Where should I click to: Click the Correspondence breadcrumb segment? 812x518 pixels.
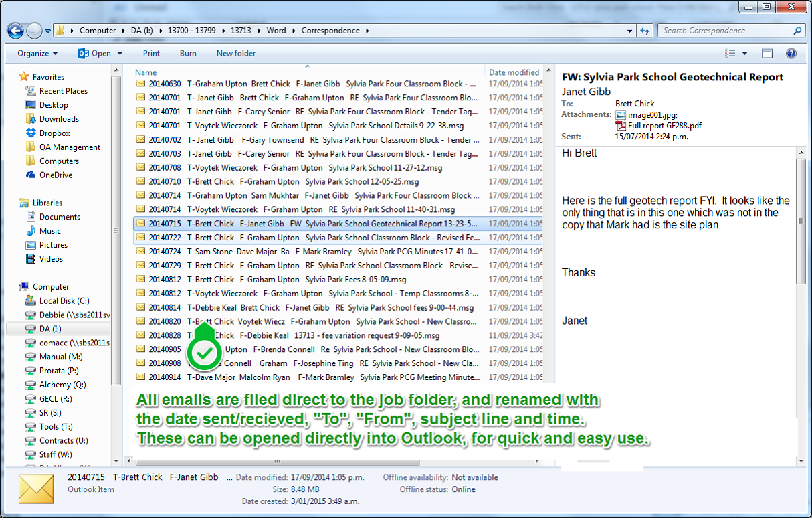click(330, 31)
